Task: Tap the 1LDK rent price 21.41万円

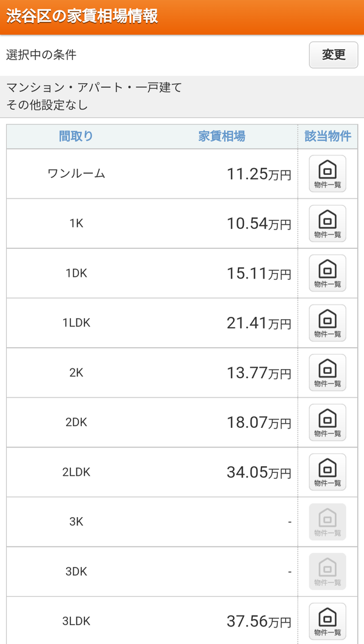Action: pos(258,324)
